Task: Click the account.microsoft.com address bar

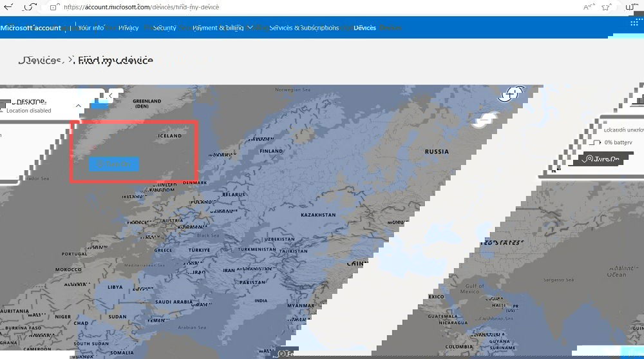Action: (141, 7)
